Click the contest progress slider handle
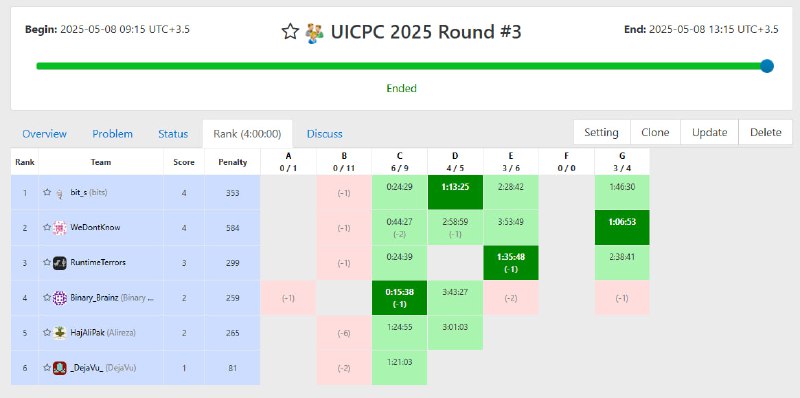The width and height of the screenshot is (800, 398). [x=766, y=66]
